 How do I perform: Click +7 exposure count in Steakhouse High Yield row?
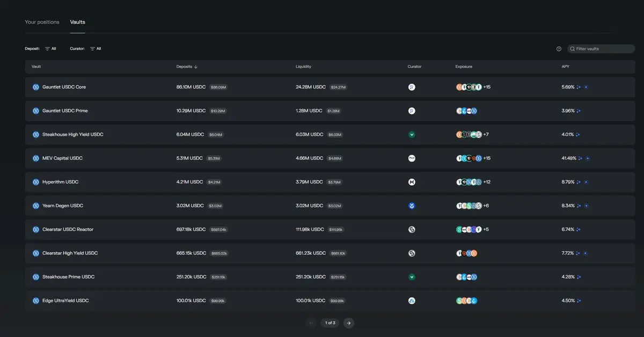coord(486,134)
